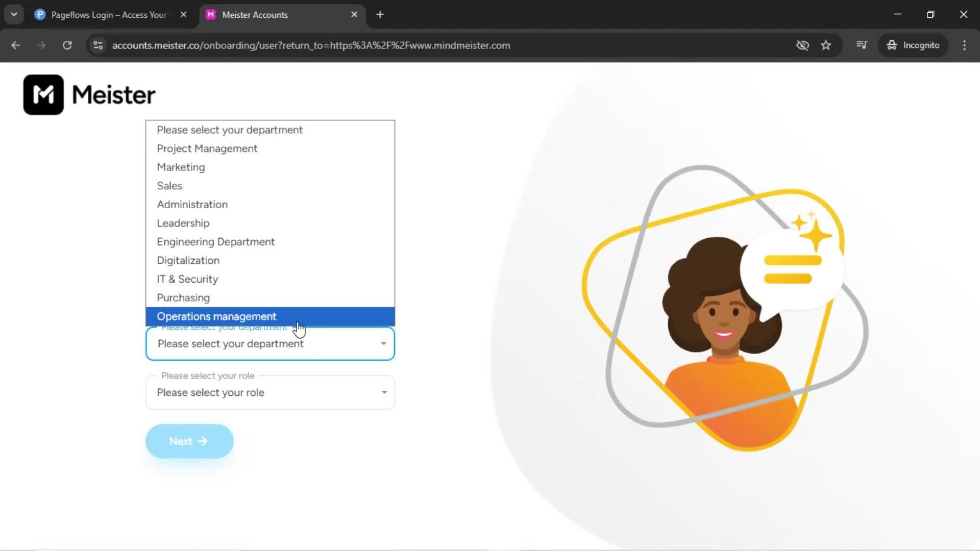Switch to the Pageflows Login tab
The width and height of the screenshot is (980, 551).
pyautogui.click(x=109, y=15)
